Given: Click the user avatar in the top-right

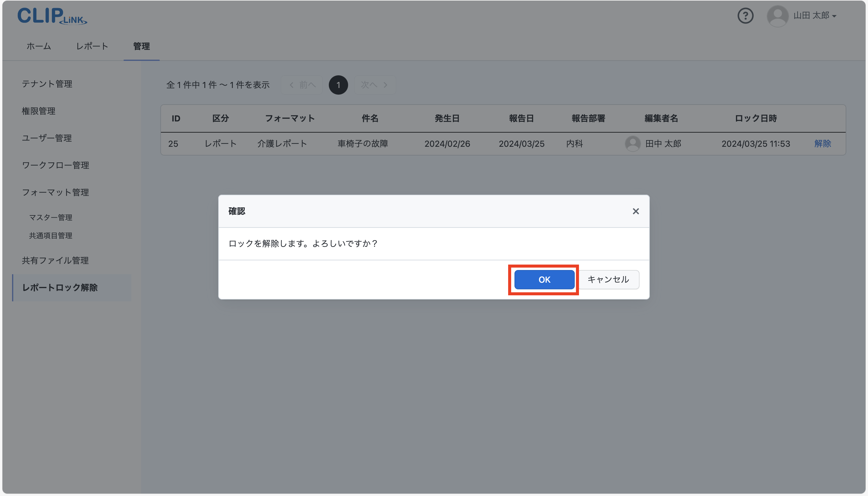Looking at the screenshot, I should click(778, 15).
